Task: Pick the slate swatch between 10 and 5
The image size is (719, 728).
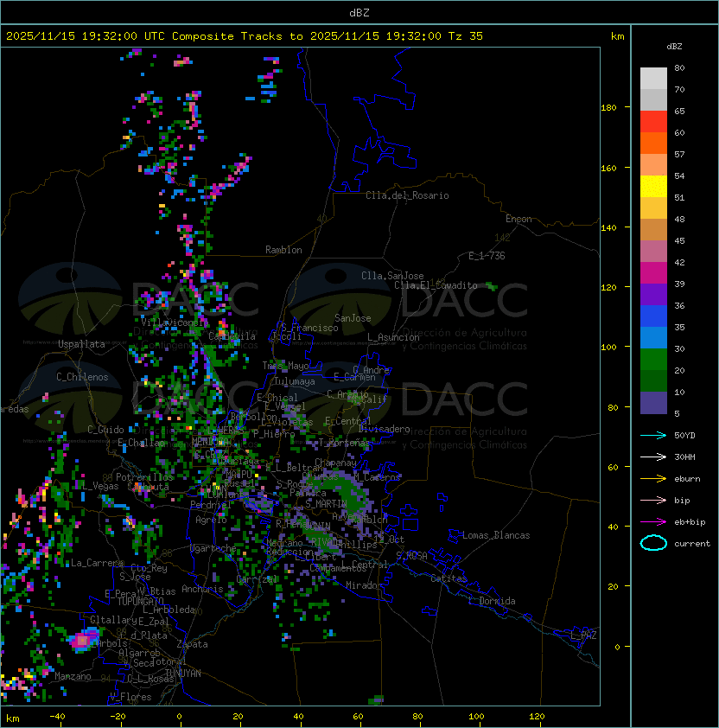Action: click(653, 403)
